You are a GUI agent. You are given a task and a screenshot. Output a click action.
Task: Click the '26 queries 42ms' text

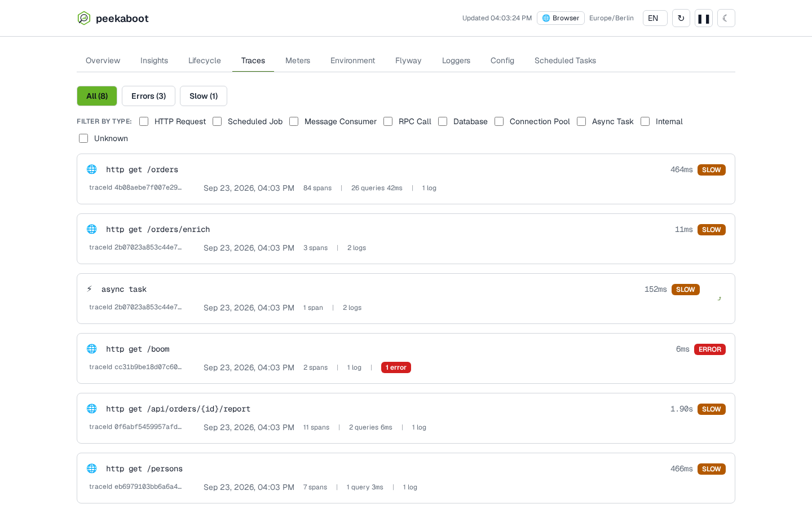tap(377, 188)
